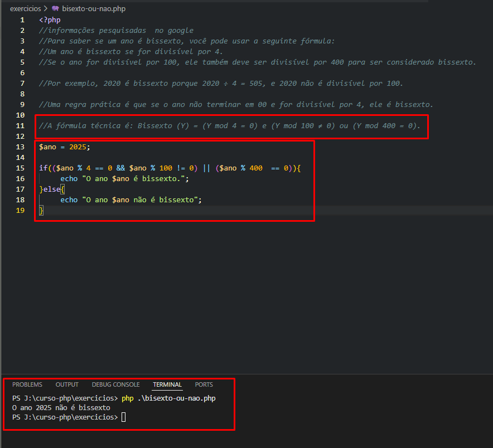
Task: Click line number 13 in the gutter
Action: click(20, 147)
